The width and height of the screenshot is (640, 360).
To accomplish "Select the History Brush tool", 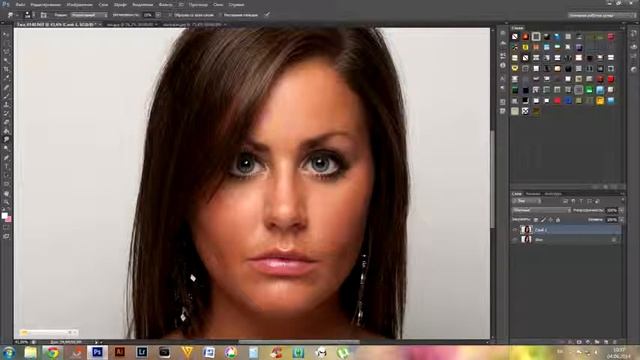I will [6, 113].
